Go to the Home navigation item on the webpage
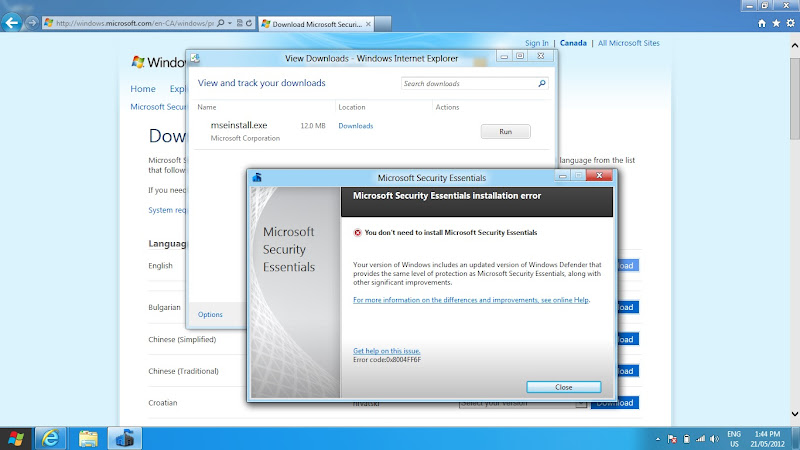Screen dimensions: 800x450 (x=143, y=89)
